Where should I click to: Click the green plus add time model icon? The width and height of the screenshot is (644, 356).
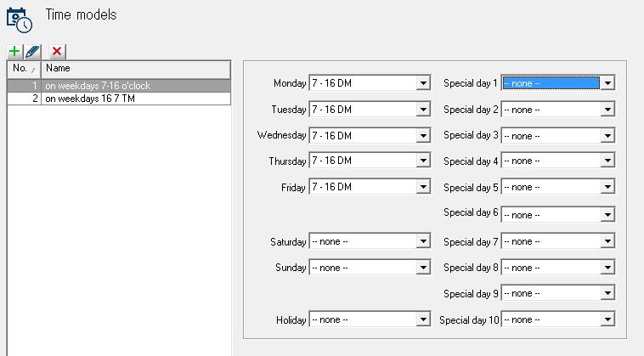click(14, 51)
